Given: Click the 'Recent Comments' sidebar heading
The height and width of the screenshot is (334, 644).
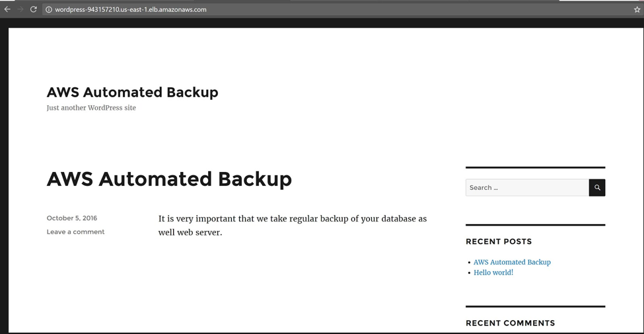Looking at the screenshot, I should tap(510, 323).
